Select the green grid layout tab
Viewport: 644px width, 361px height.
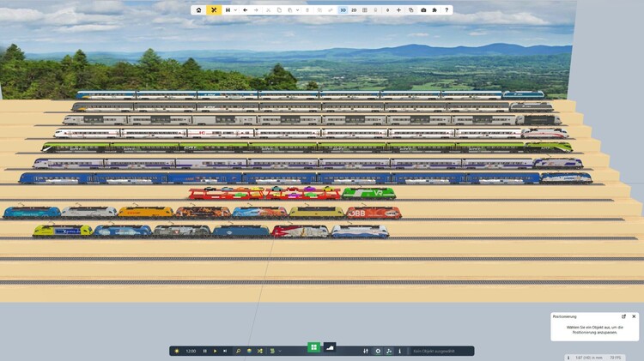(x=313, y=347)
